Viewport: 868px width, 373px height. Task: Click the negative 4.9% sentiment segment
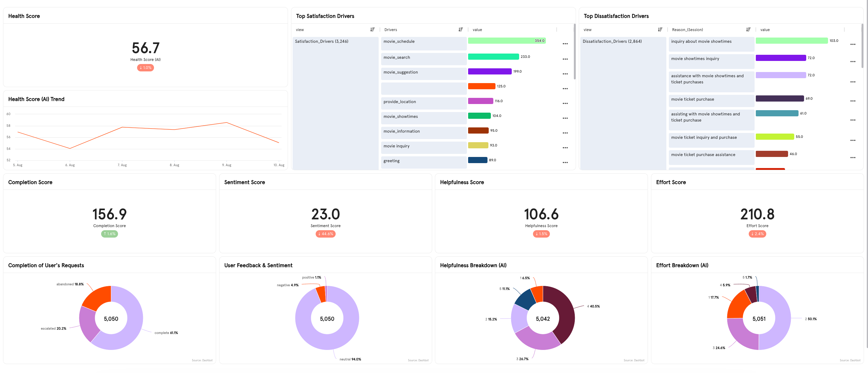321,295
